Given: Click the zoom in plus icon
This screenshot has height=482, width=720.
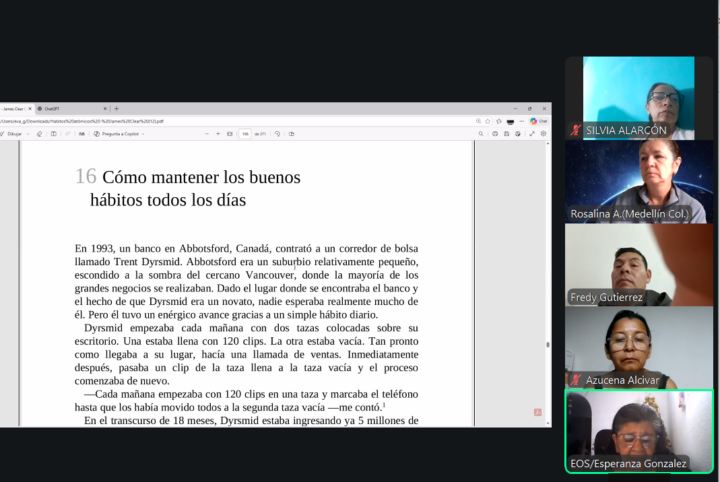Looking at the screenshot, I should [x=218, y=133].
